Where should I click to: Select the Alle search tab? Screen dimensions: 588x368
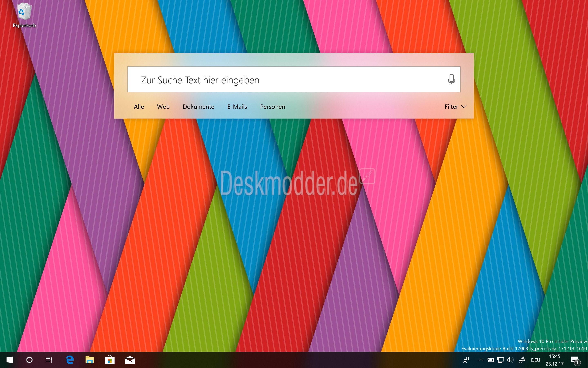[x=139, y=107]
